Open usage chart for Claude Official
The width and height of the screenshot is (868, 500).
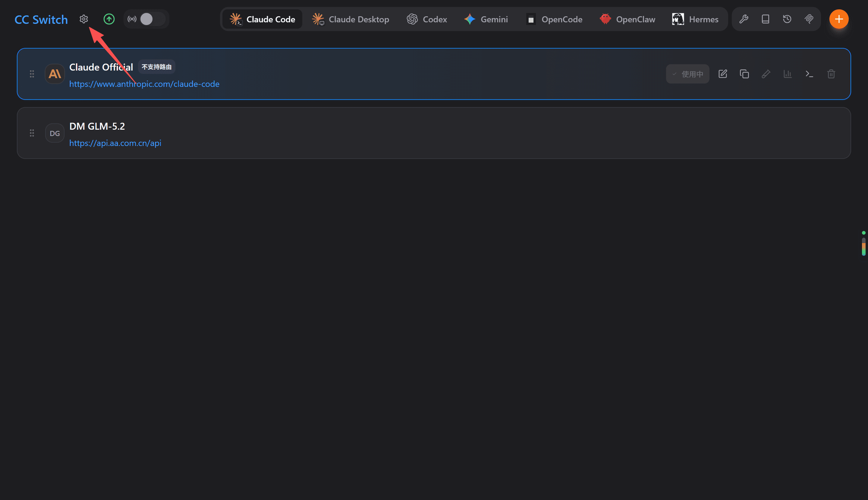pos(787,74)
